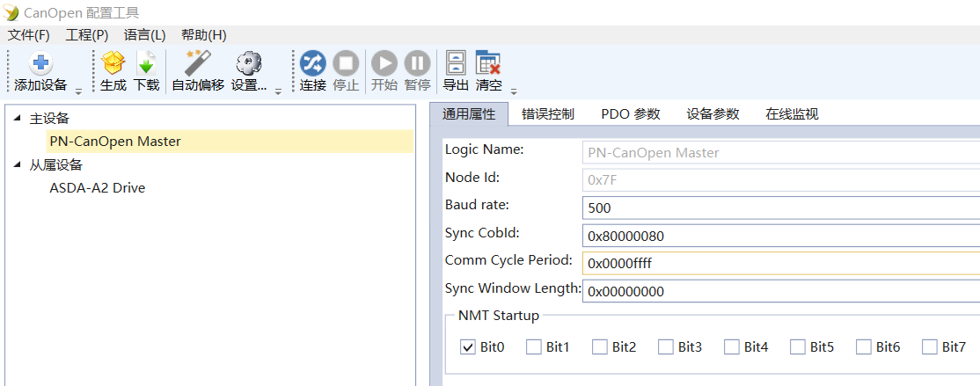Click the Download (下载) toolbar icon
This screenshot has width=980, height=386.
coord(146,63)
